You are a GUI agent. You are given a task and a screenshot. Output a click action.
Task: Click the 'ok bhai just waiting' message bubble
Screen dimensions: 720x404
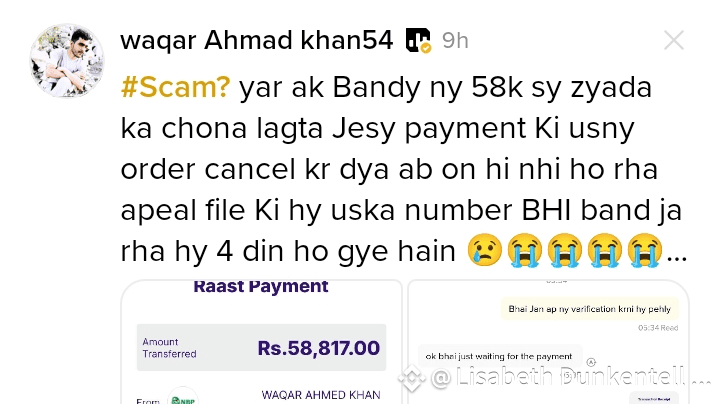pos(500,356)
